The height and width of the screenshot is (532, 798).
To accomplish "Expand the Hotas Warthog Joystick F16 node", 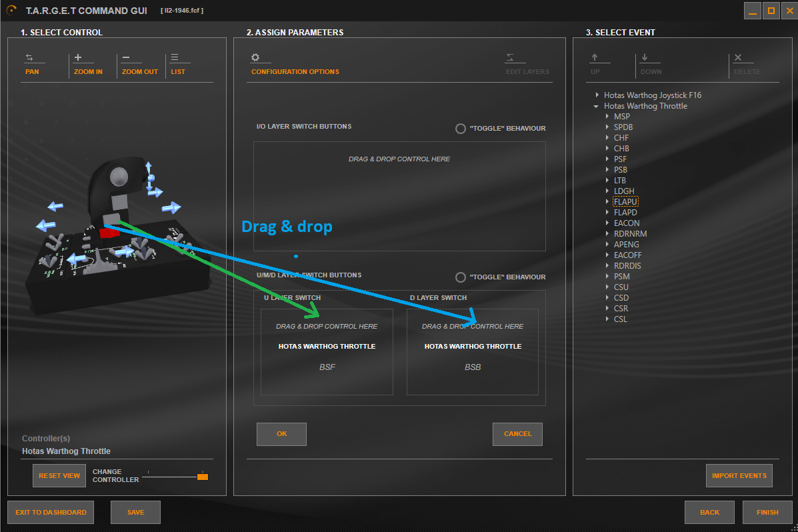I will [597, 95].
